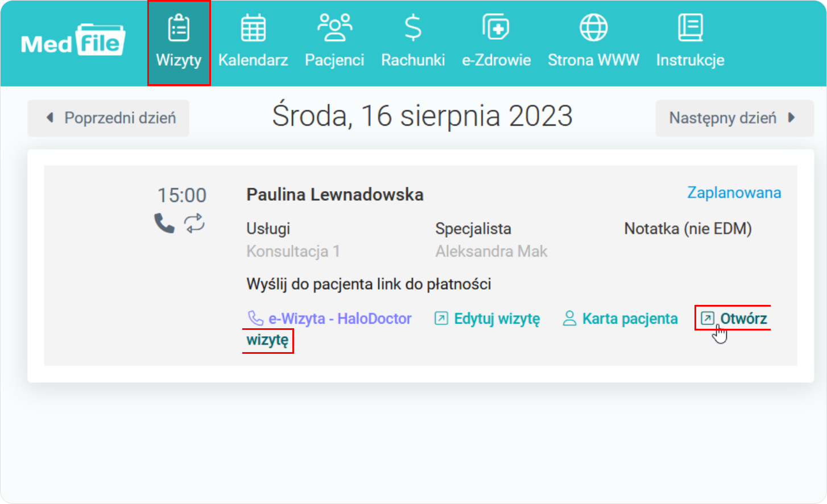Open the Wizyty clipboard icon

(179, 28)
